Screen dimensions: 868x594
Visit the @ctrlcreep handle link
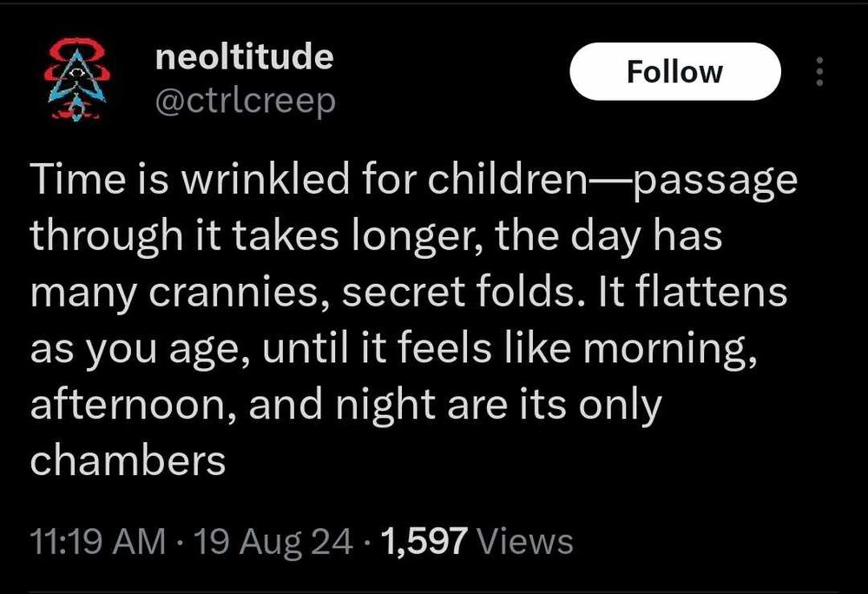(x=246, y=102)
